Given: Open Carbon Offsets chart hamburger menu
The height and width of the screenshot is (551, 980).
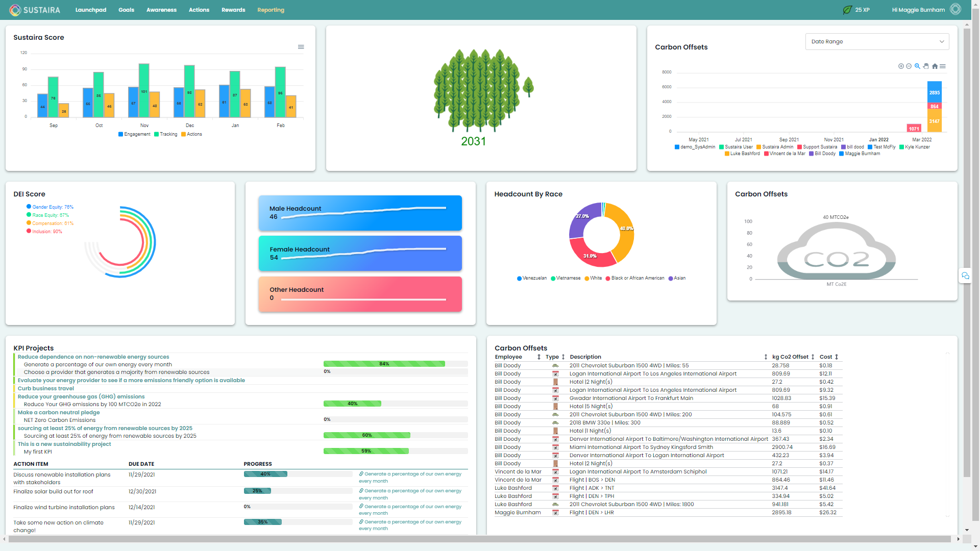Looking at the screenshot, I should click(943, 66).
